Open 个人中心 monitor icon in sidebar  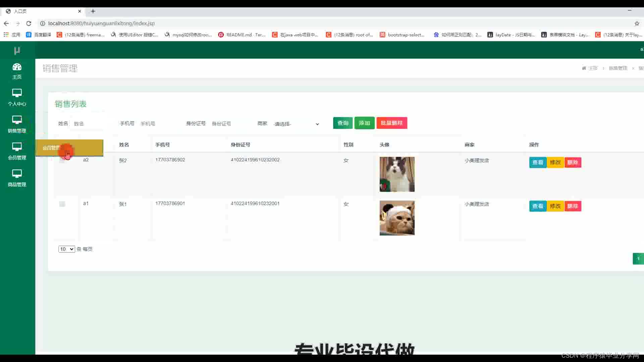click(x=17, y=93)
